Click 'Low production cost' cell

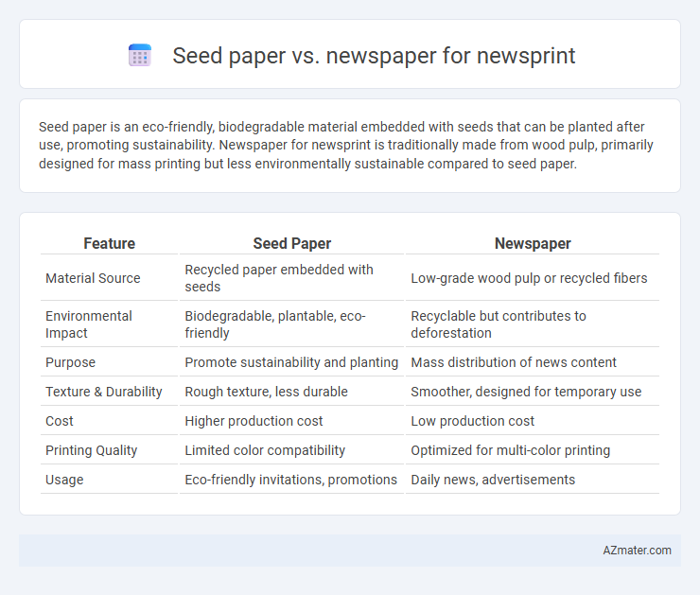533,421
